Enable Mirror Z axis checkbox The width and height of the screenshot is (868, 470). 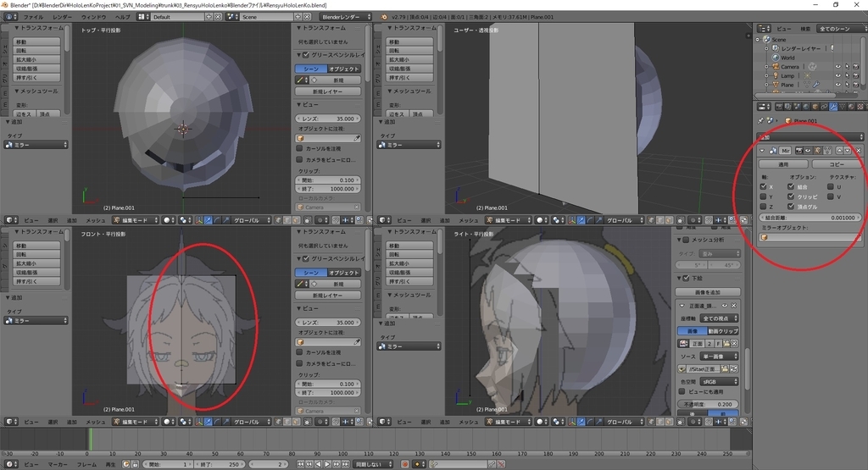(x=764, y=207)
